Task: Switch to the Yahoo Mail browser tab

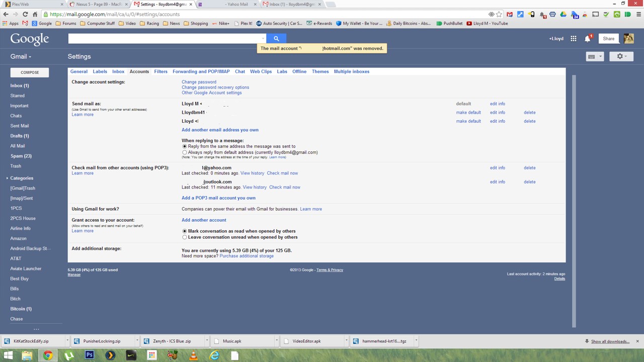Action: click(x=226, y=4)
